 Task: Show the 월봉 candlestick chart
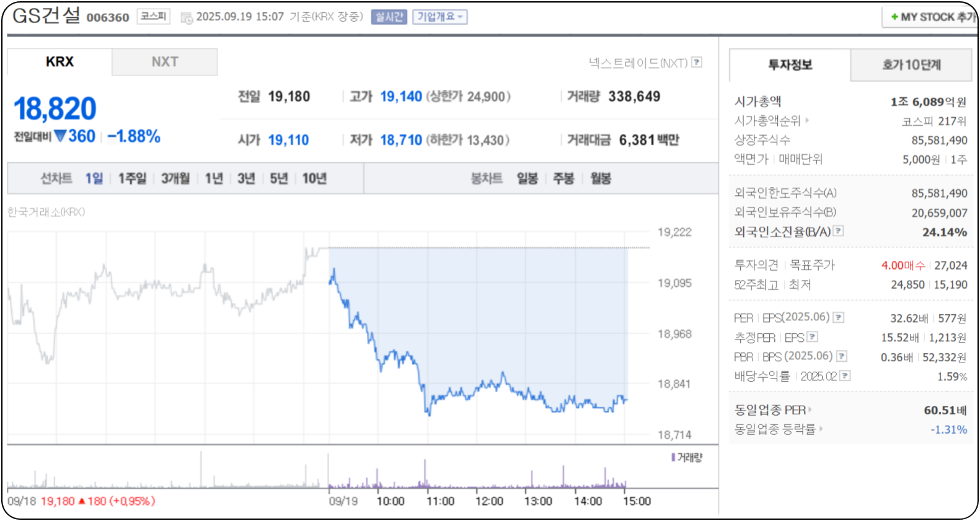click(601, 178)
